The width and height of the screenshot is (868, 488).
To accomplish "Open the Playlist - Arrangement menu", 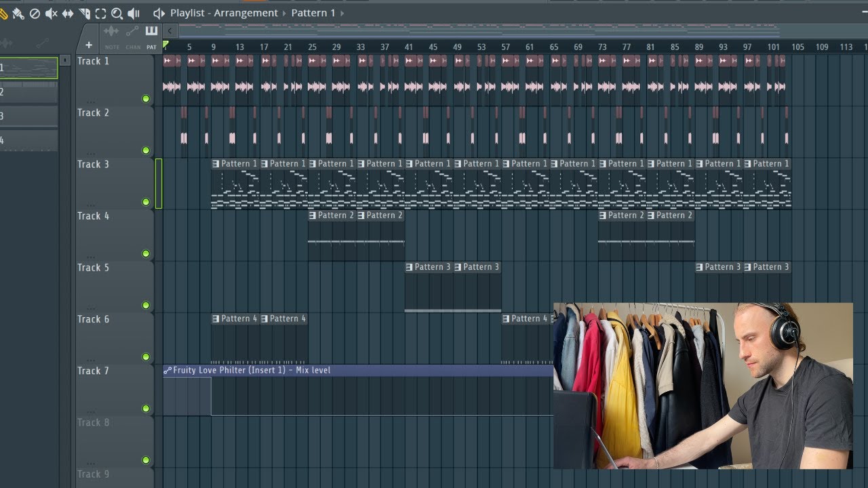I will point(224,13).
